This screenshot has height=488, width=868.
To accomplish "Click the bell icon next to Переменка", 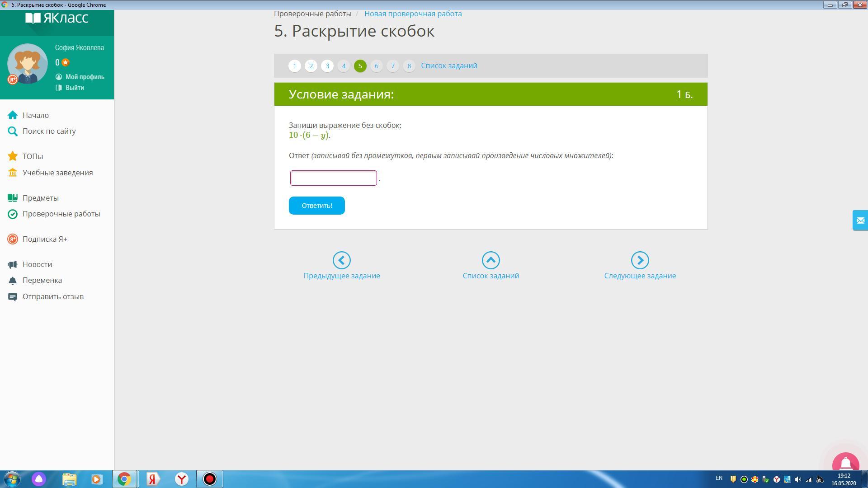I will tap(13, 281).
